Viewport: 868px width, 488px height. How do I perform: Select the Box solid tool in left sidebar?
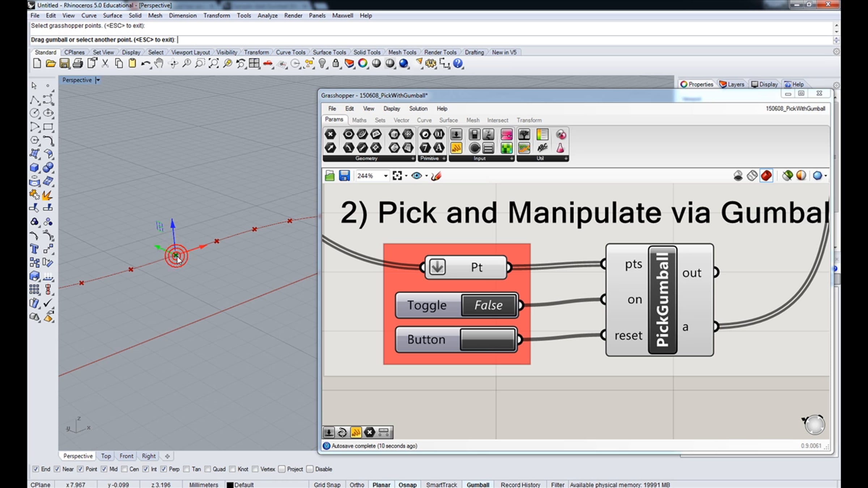[x=35, y=168]
